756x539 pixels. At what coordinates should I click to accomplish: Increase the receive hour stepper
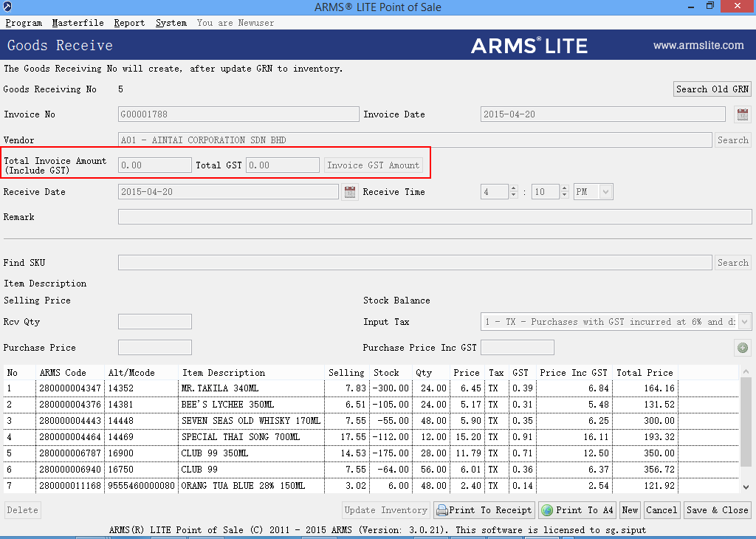[514, 188]
